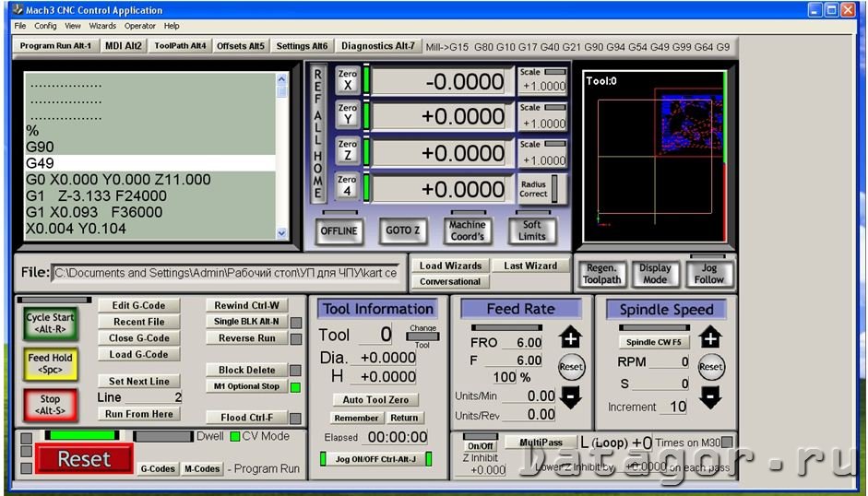
Task: Toggle Block Delete indicator box
Action: (295, 371)
